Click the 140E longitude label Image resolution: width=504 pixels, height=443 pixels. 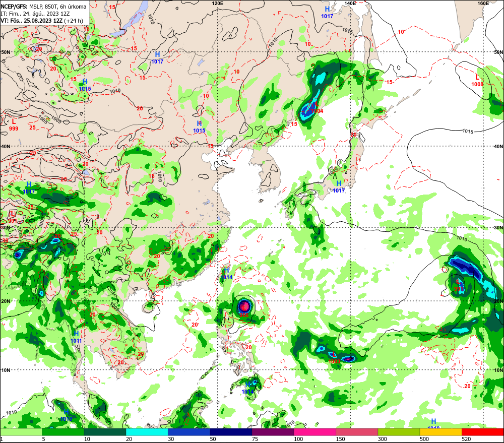[x=350, y=3]
